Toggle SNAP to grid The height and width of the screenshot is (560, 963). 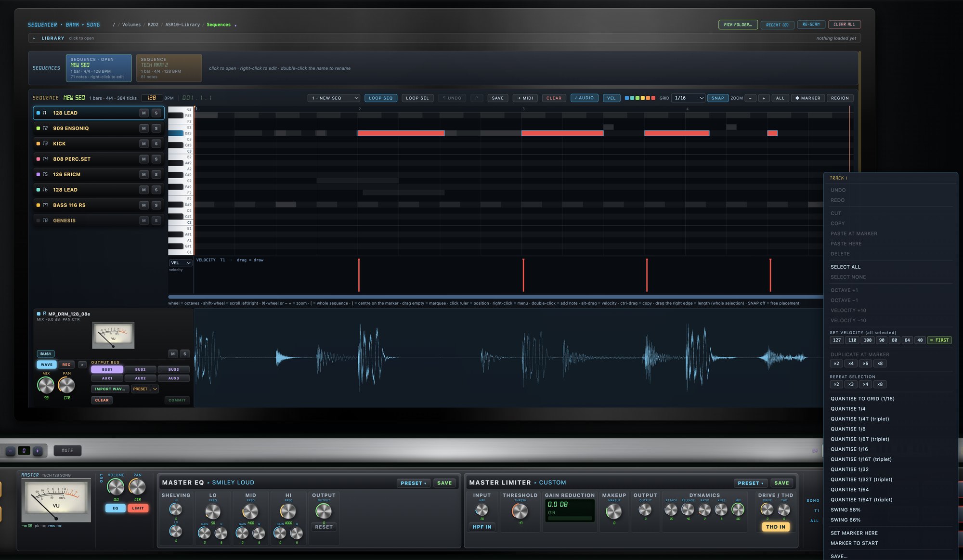pyautogui.click(x=717, y=98)
